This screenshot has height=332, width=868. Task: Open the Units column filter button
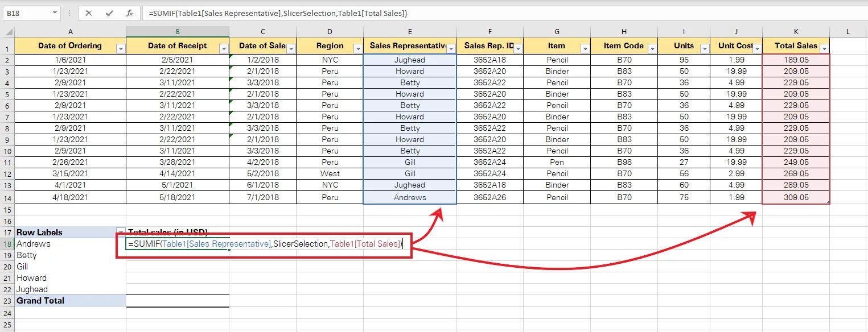pos(704,49)
